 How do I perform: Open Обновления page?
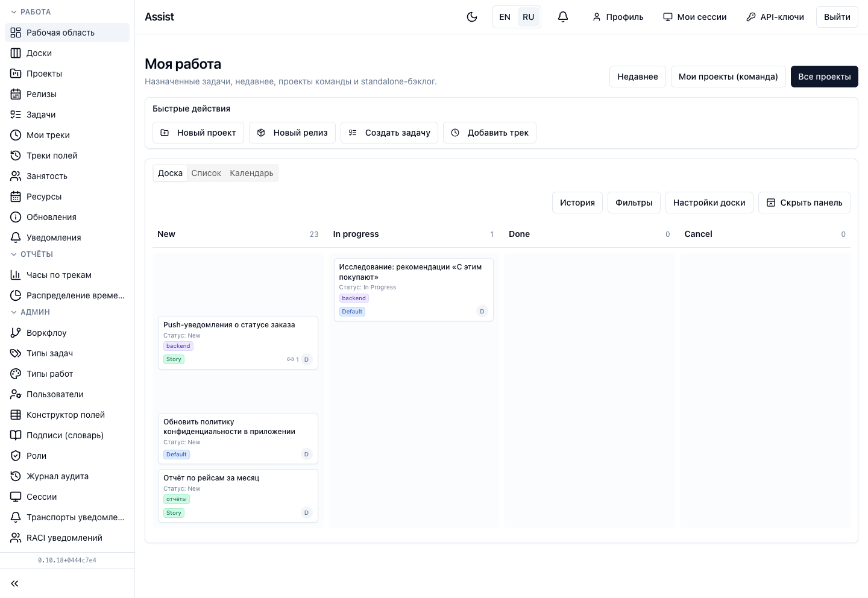(x=67, y=217)
